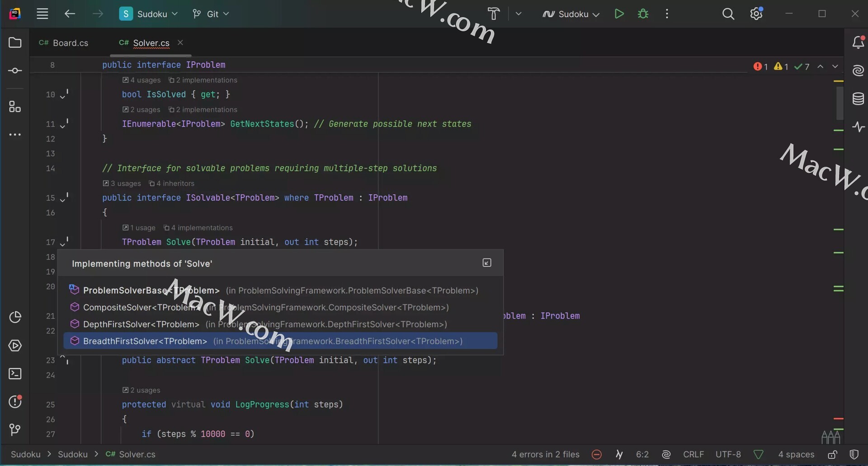The width and height of the screenshot is (868, 466).
Task: Open the Problems tool window icon
Action: tap(15, 401)
